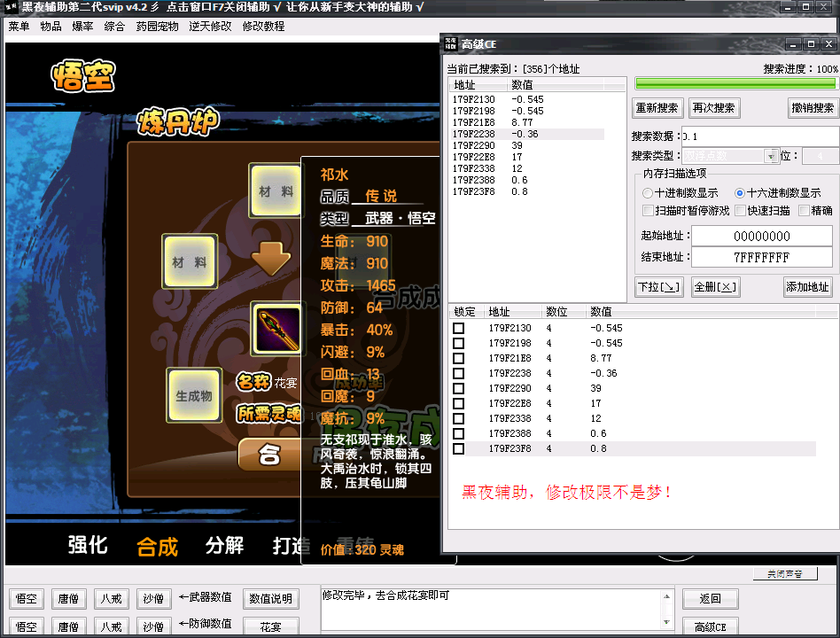Open the 综合 menu
Viewport: 840px width, 638px height.
point(114,27)
